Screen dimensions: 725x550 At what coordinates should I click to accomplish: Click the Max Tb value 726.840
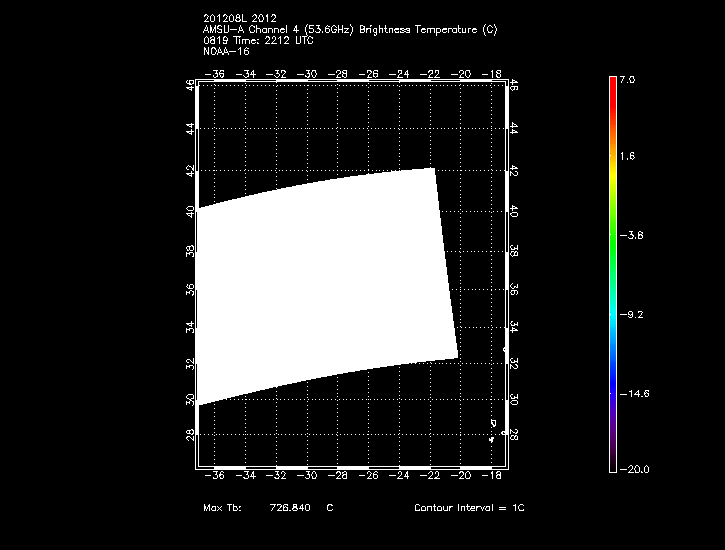click(x=290, y=508)
